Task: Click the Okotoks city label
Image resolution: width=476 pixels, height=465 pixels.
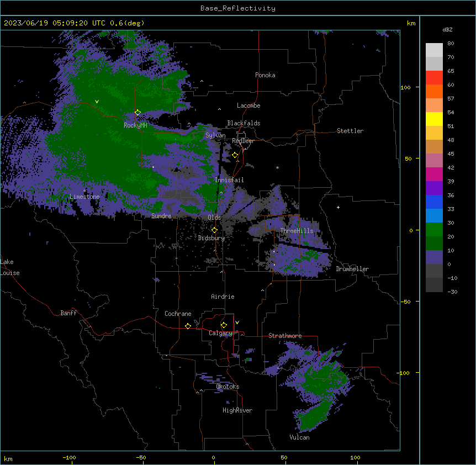Action: (x=228, y=387)
